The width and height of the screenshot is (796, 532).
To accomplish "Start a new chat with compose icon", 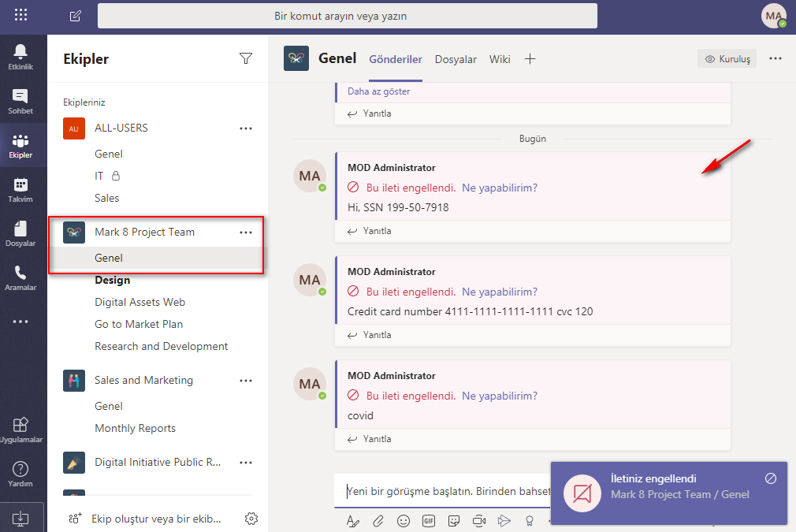I will pos(75,16).
